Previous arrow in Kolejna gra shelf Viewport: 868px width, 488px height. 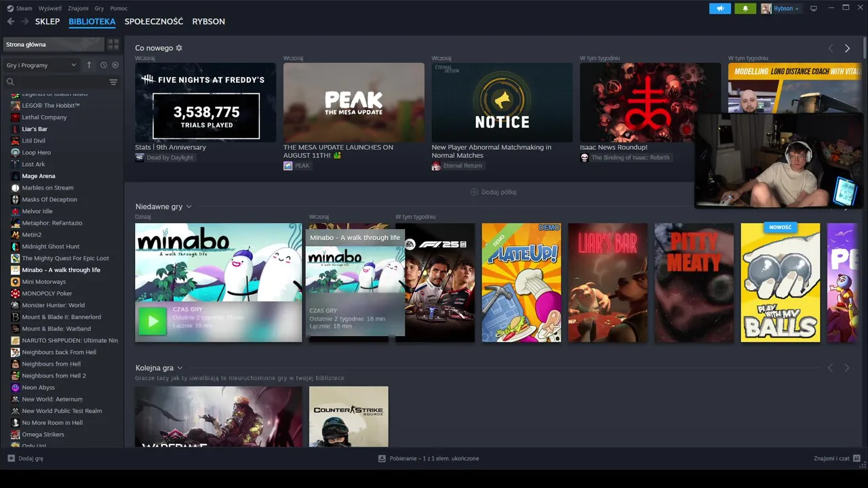point(831,368)
